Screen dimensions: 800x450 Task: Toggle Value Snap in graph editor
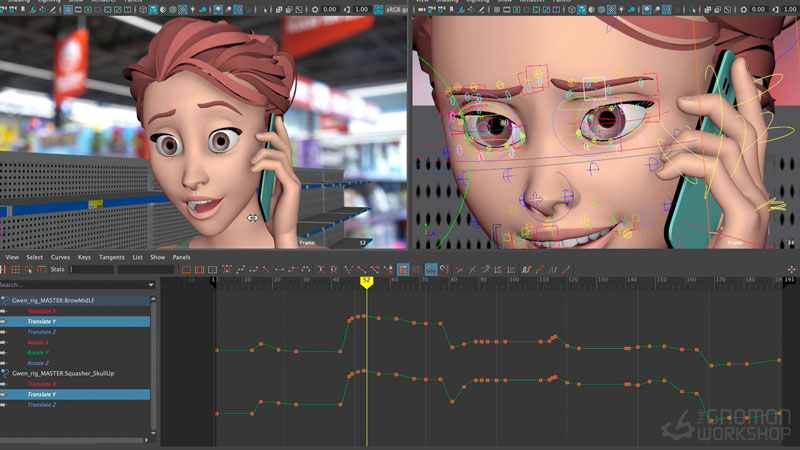click(x=444, y=269)
